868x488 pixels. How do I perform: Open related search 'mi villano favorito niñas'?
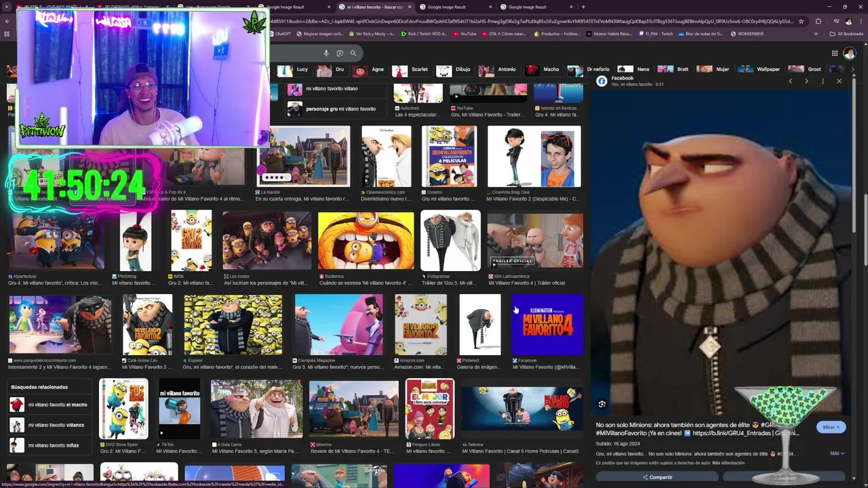point(50,445)
